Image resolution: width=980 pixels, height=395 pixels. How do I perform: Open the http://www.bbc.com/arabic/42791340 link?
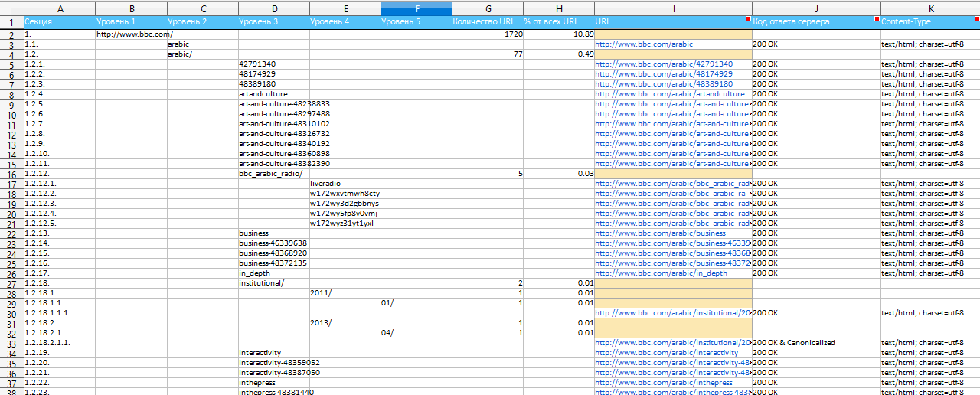663,64
